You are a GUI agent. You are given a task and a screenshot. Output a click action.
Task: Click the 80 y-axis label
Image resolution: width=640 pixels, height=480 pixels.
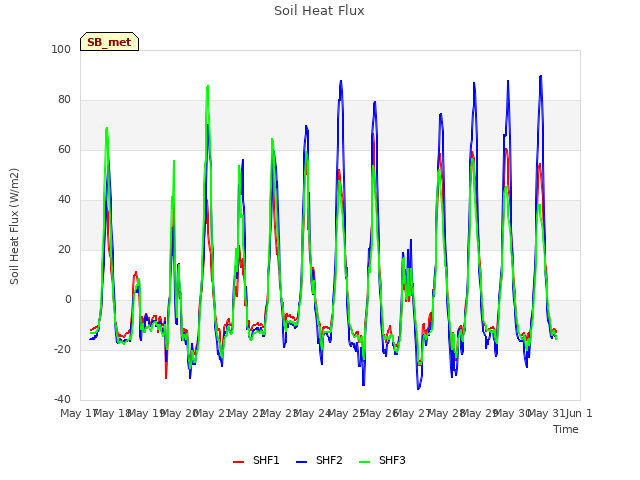[64, 100]
